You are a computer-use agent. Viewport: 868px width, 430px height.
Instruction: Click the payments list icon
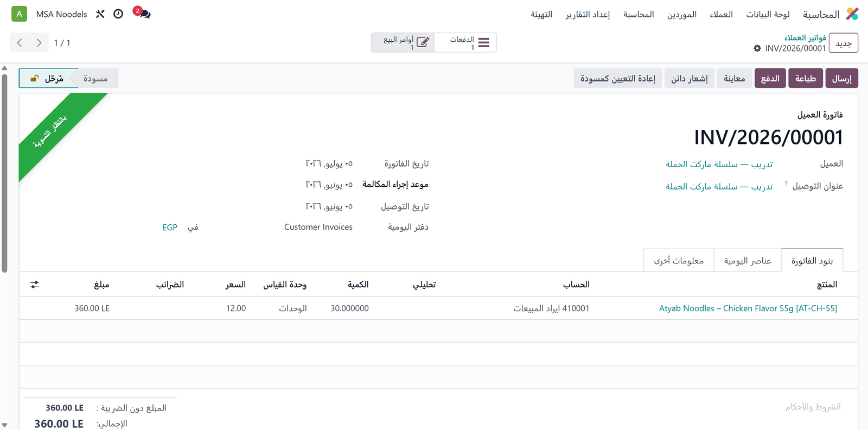tap(484, 42)
